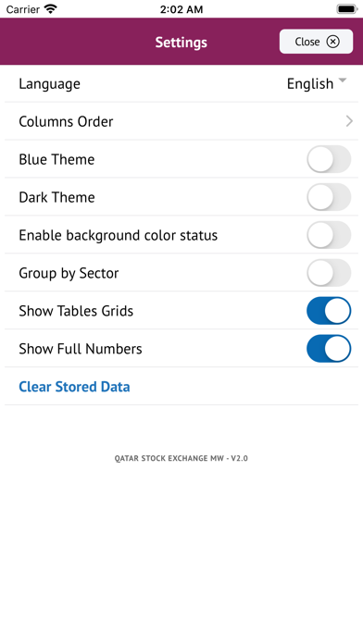Viewport: 363px width, 644px height.
Task: Enable background color status toggle
Action: point(329,235)
